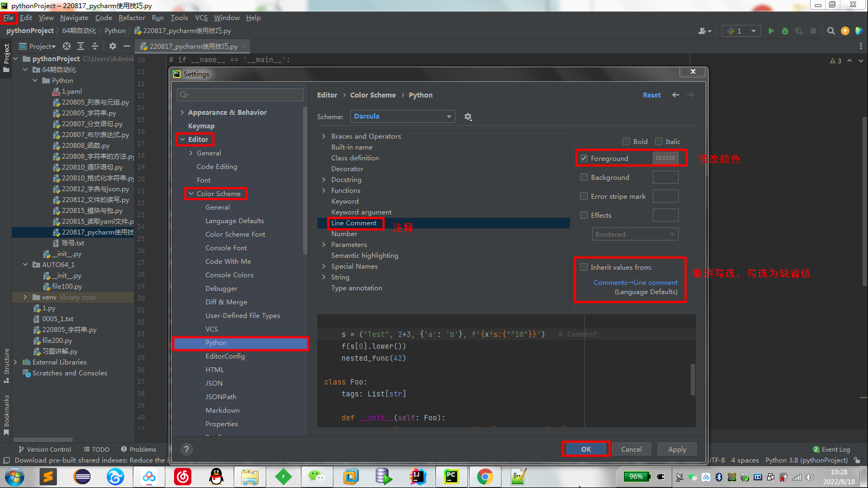This screenshot has height=488, width=868.
Task: Click the scheme gear options icon
Action: click(x=468, y=117)
